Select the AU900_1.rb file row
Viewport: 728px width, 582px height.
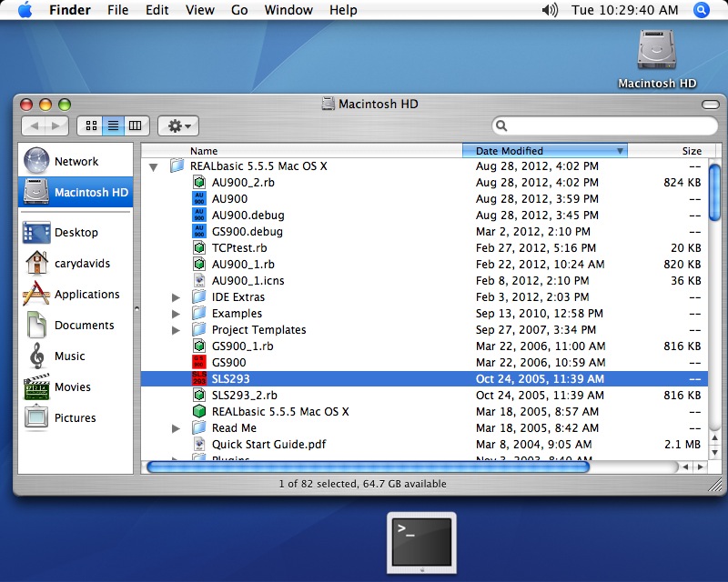click(x=424, y=264)
